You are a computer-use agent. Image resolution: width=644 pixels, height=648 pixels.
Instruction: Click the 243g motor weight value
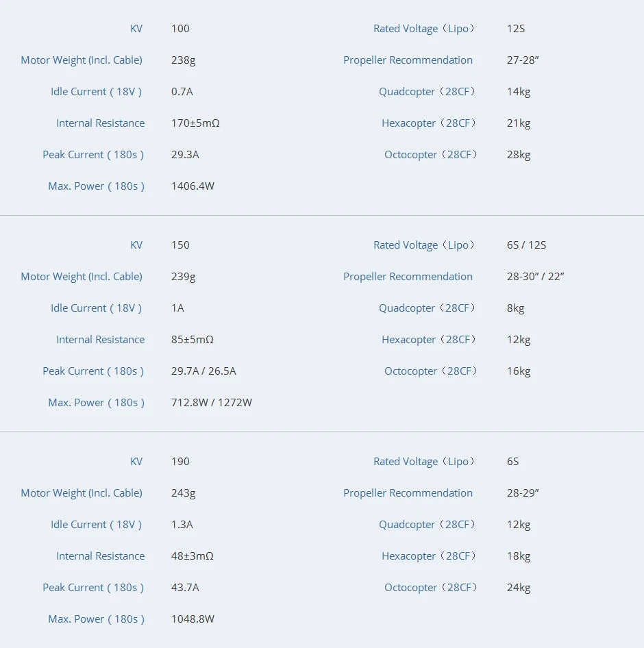tap(183, 493)
